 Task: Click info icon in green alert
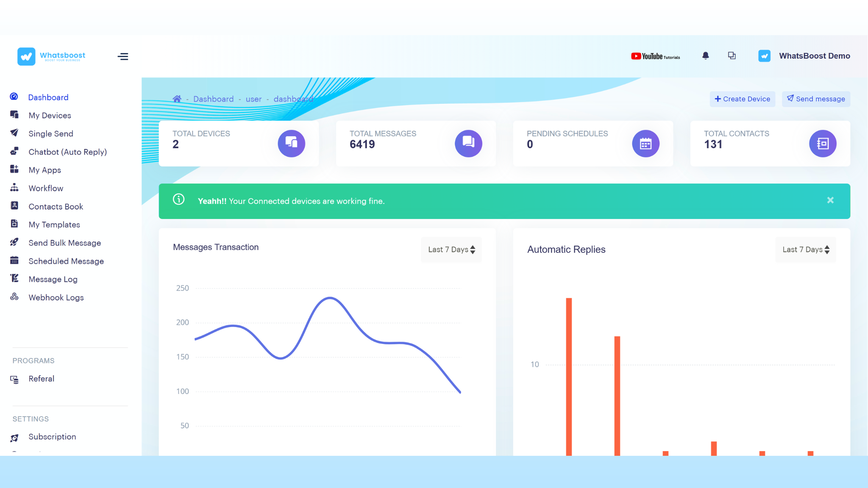point(179,200)
